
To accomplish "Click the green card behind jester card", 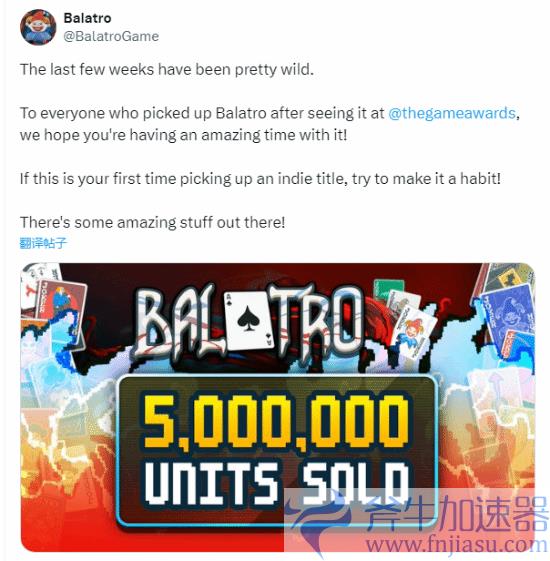I will coord(388,291).
